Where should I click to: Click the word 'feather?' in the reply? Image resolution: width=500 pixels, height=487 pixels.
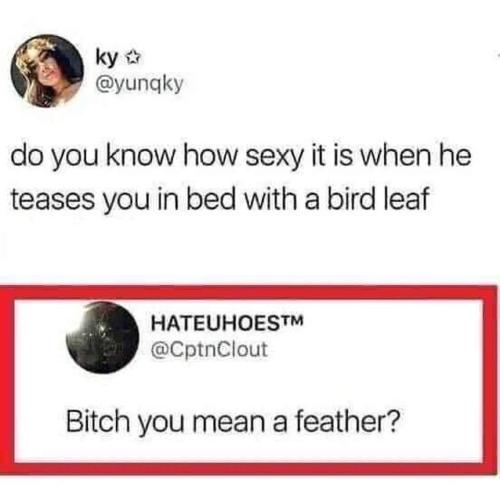coord(347,420)
